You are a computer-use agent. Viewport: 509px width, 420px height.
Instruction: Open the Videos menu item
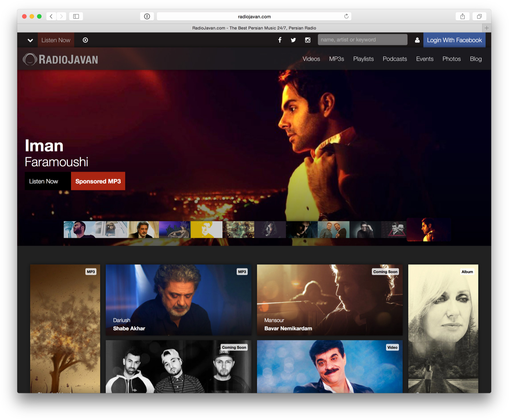tap(311, 59)
